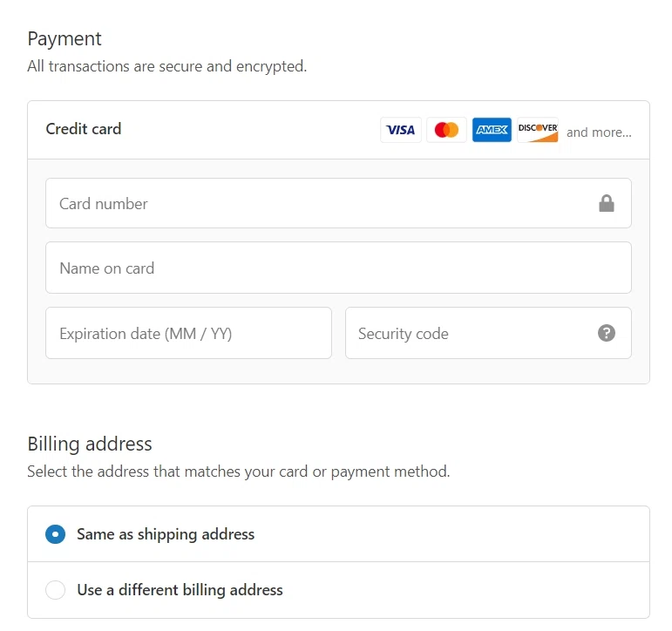Click the Billing address section heading
Screen dimensions: 672x631
coord(90,444)
